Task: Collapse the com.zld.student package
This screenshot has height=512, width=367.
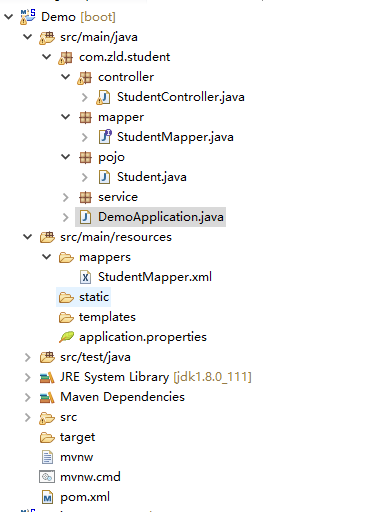Action: pyautogui.click(x=47, y=57)
